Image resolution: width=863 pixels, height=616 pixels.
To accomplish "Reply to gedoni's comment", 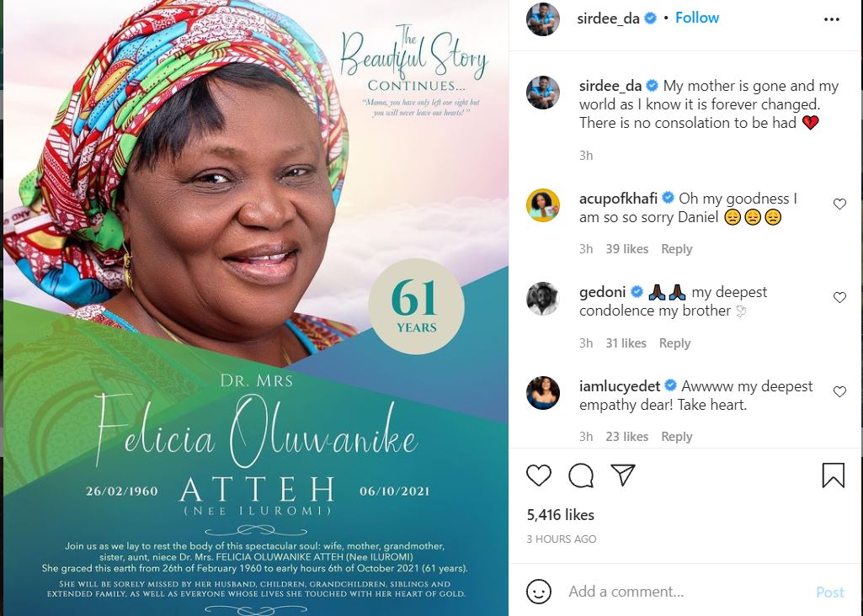I will pyautogui.click(x=674, y=343).
